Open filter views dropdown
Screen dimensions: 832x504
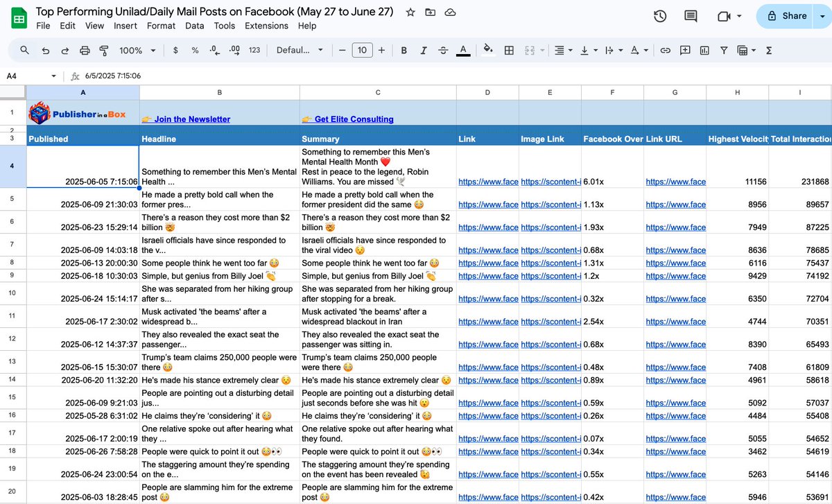pyautogui.click(x=747, y=50)
